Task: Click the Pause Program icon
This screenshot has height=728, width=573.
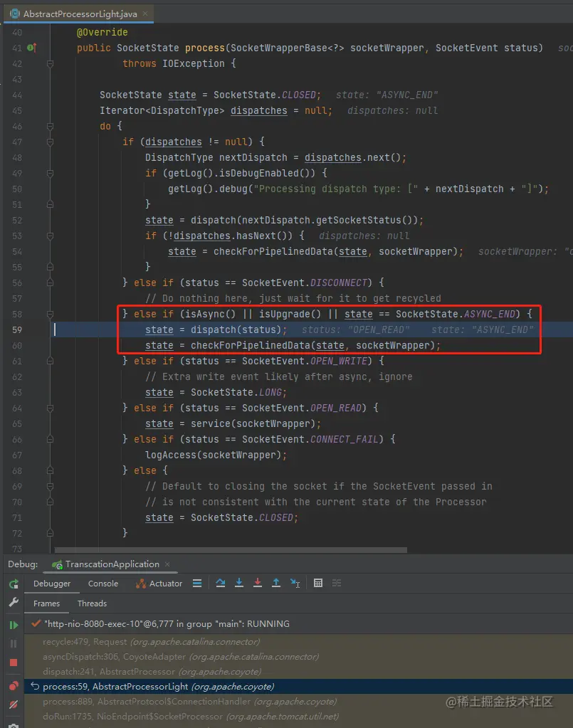Action: tap(14, 643)
